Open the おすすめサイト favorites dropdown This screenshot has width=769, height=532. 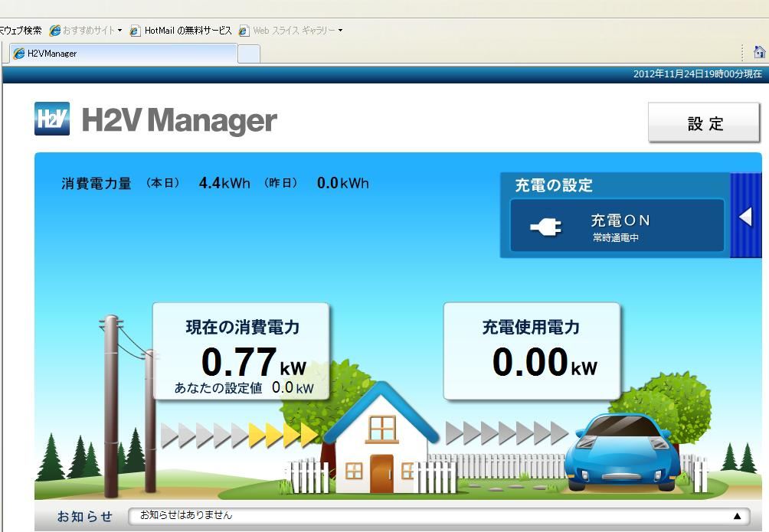(x=87, y=31)
